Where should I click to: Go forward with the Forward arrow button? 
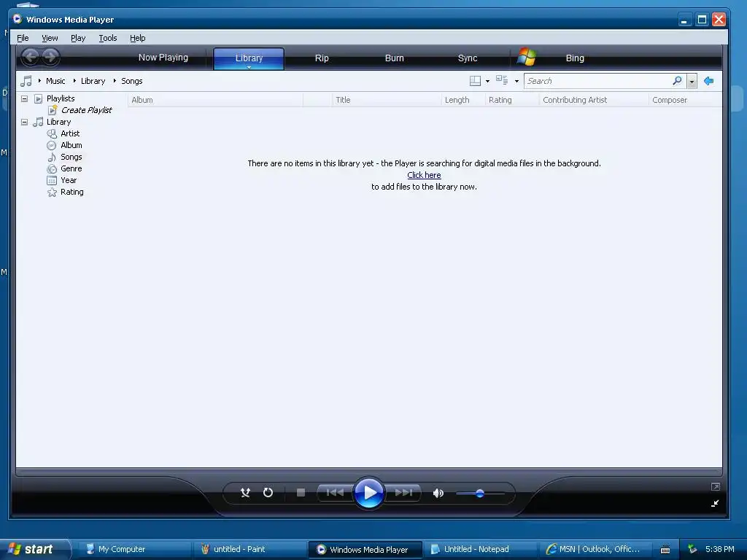tap(50, 57)
